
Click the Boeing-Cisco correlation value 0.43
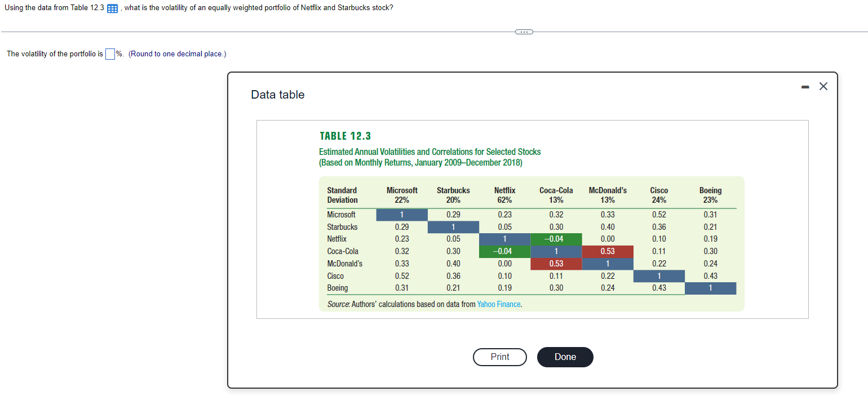tap(658, 288)
